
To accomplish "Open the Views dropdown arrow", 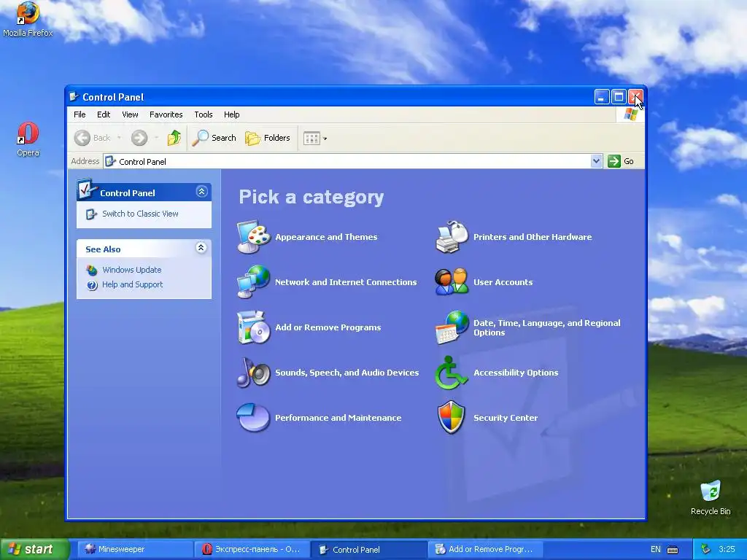I will pyautogui.click(x=325, y=139).
